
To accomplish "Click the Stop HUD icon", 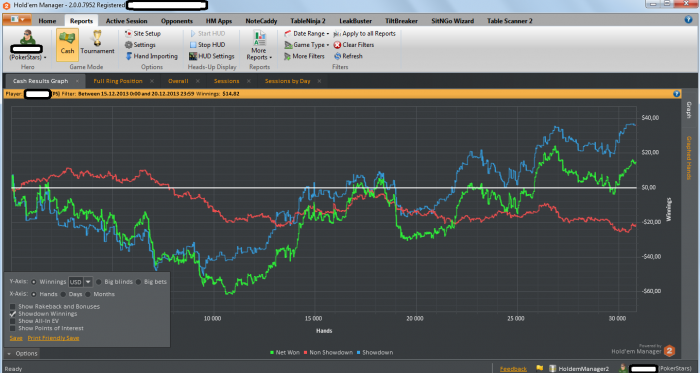I will tap(193, 45).
